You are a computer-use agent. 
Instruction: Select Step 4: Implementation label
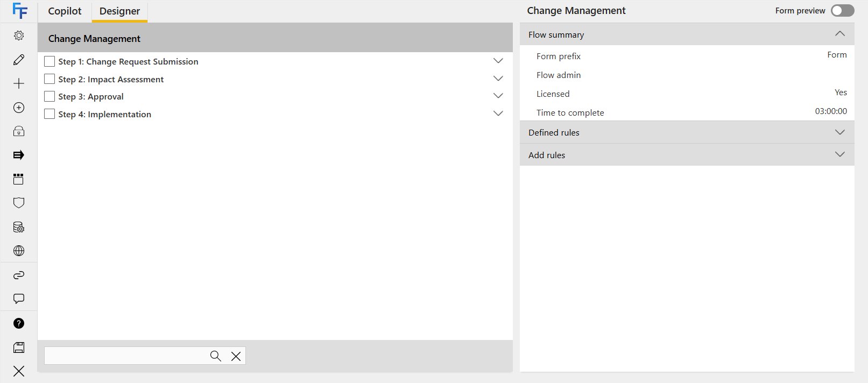[105, 115]
